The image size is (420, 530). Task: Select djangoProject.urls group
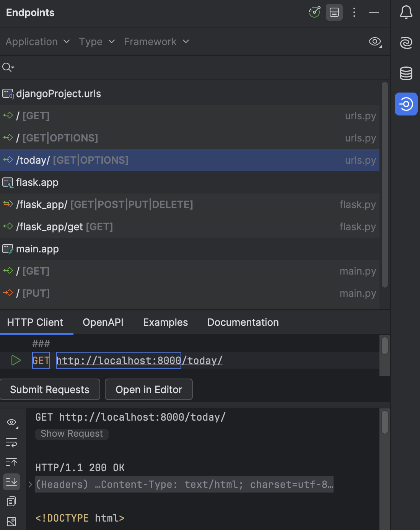point(190,94)
